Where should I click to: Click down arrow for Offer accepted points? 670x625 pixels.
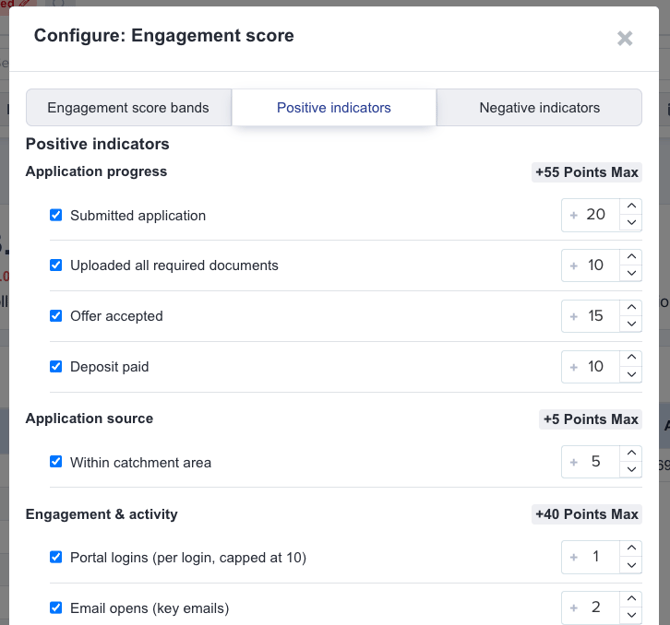click(631, 324)
